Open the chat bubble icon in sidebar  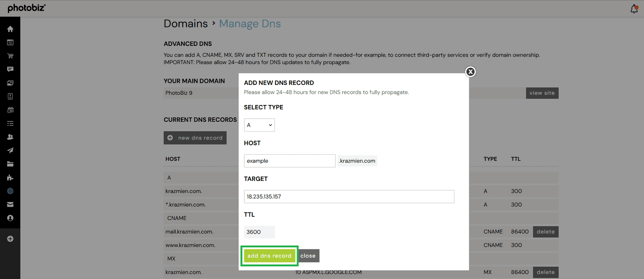click(x=10, y=69)
